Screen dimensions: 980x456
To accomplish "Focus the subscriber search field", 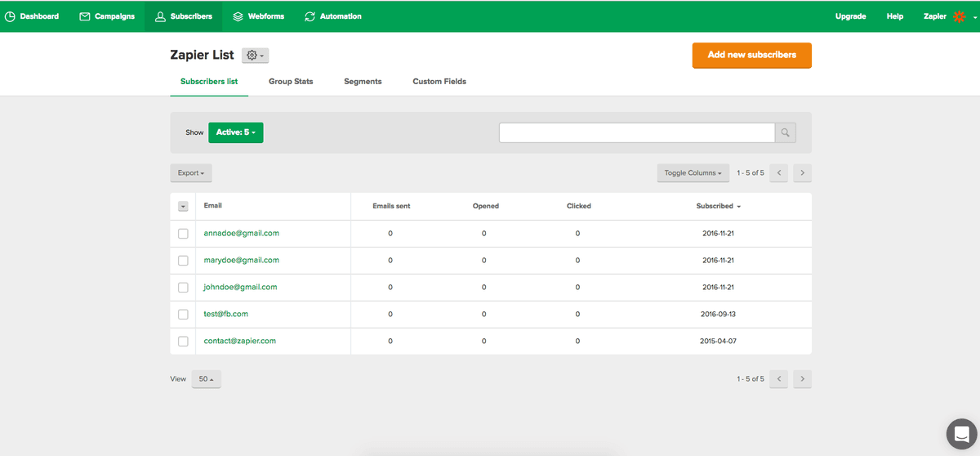I will [x=636, y=132].
